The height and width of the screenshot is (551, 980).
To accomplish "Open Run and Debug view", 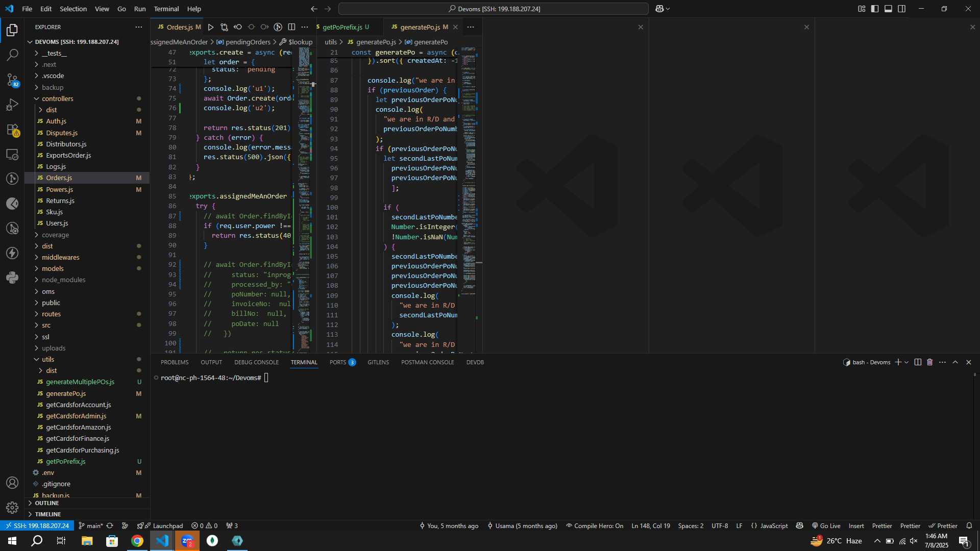I will [x=12, y=105].
